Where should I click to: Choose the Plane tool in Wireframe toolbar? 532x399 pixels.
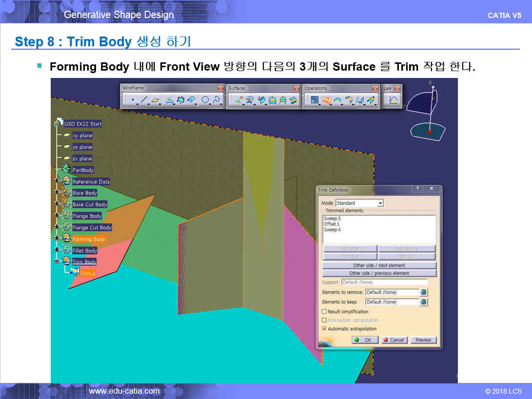coord(155,100)
